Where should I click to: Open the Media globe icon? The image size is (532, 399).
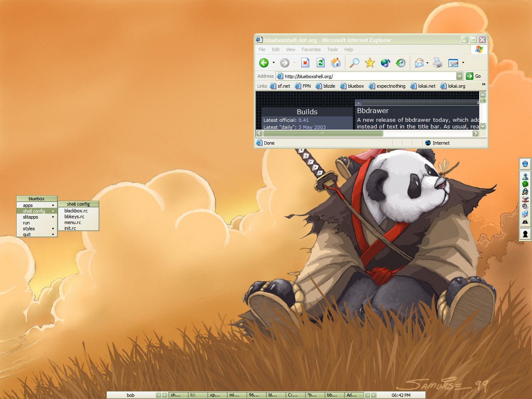point(385,63)
